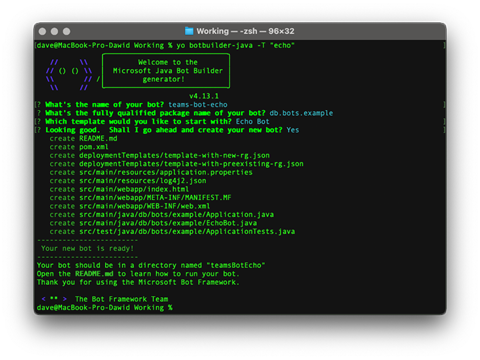Image resolution: width=480 pixels, height=360 pixels.
Task: Click the "application.properties" file line
Action: (x=151, y=172)
